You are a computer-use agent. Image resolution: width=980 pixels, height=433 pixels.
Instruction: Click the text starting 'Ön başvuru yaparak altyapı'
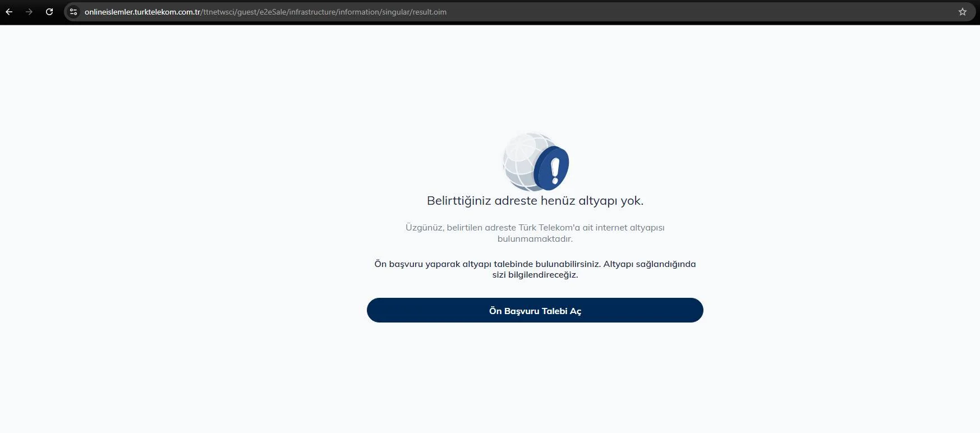(x=535, y=269)
